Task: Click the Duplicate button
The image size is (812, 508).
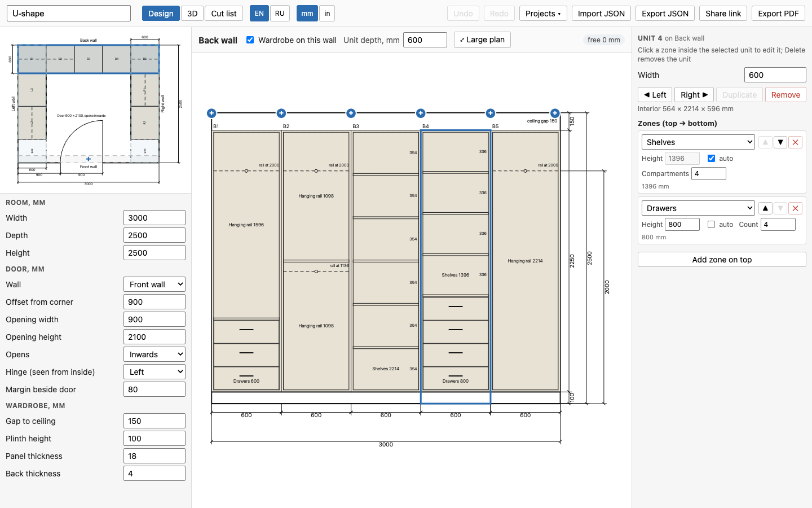Action: click(x=740, y=95)
